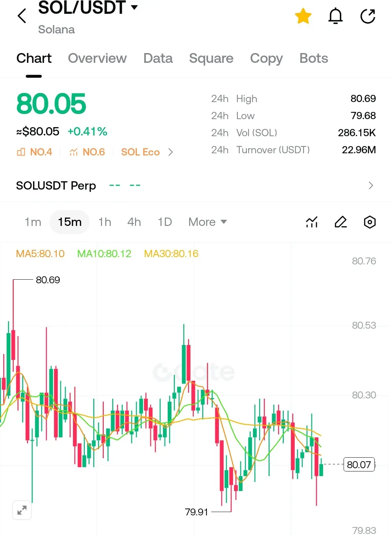Open chart settings hexagon icon
The width and height of the screenshot is (392, 535).
369,222
